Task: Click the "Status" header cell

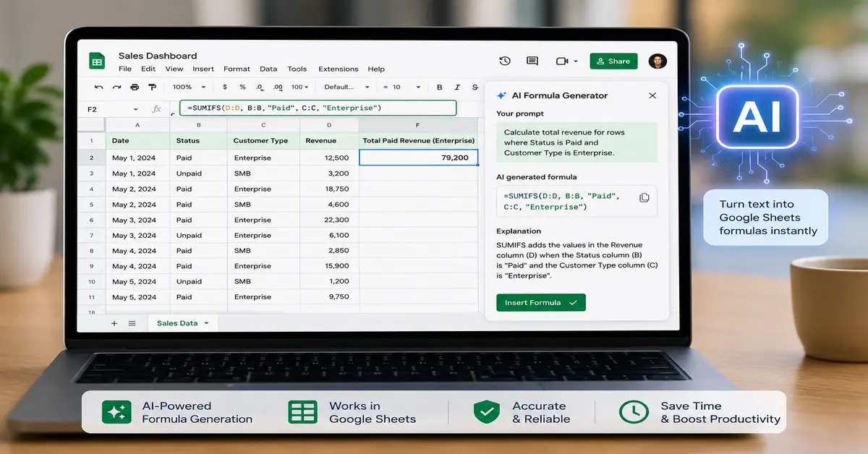Action: pos(198,141)
